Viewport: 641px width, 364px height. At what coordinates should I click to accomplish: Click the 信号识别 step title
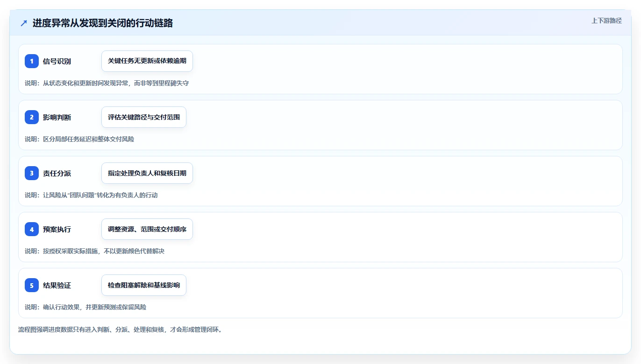pyautogui.click(x=57, y=61)
